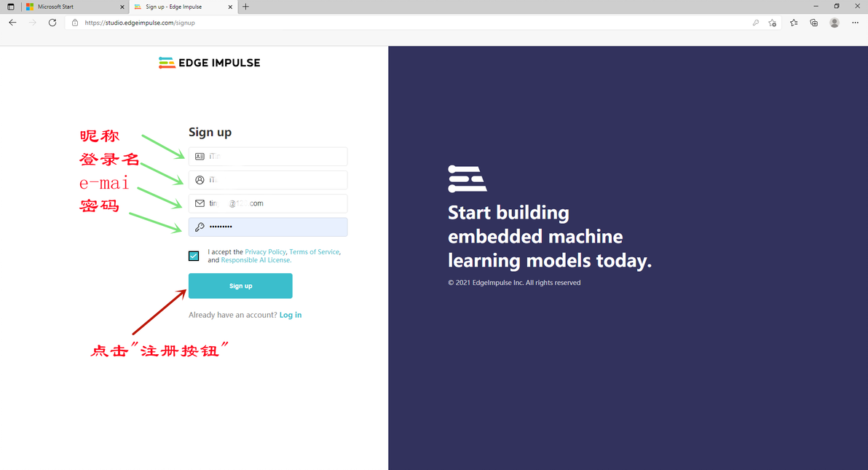868x470 pixels.
Task: Restore down the browser window
Action: [x=837, y=6]
